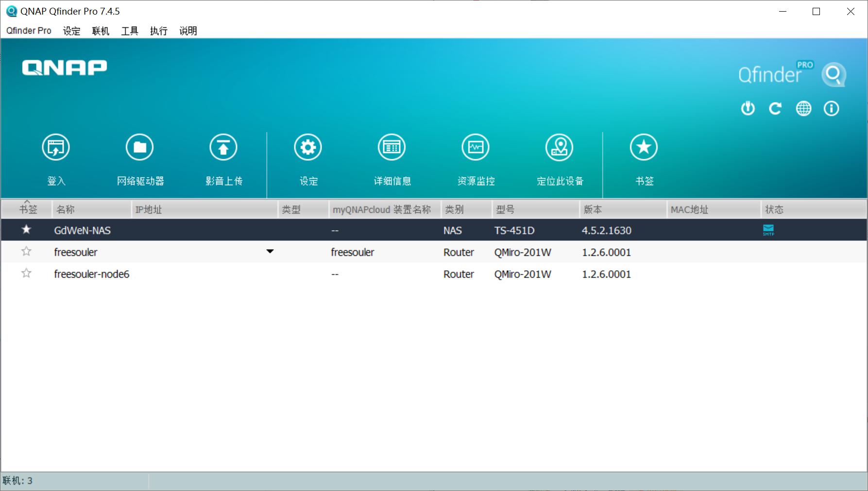Screen dimensions: 868x491
Task: Toggle bookmark star for freesouler-node6
Action: [x=26, y=273]
